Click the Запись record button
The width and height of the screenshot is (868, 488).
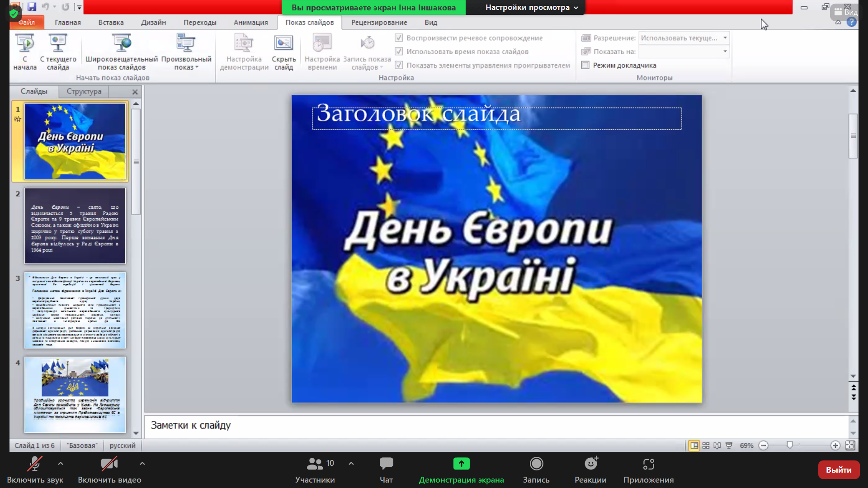point(536,470)
